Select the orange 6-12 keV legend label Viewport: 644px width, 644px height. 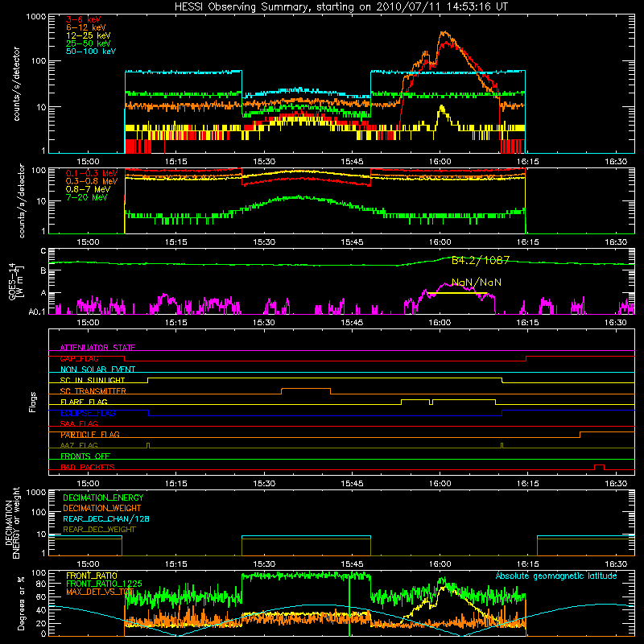86,27
